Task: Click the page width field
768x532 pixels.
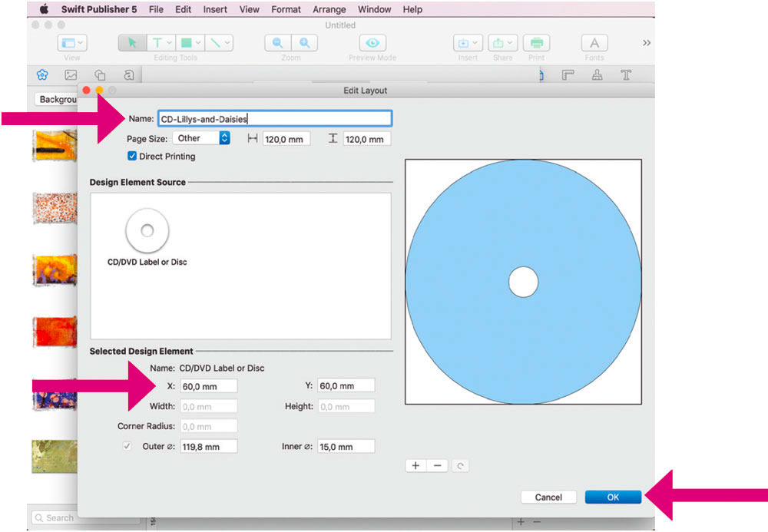Action: 286,139
